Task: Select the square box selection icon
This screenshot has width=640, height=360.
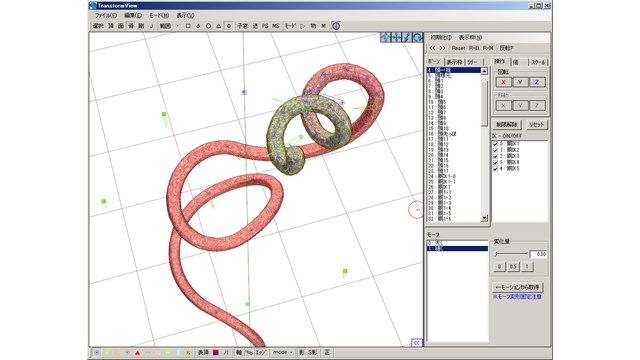Action: pyautogui.click(x=188, y=26)
